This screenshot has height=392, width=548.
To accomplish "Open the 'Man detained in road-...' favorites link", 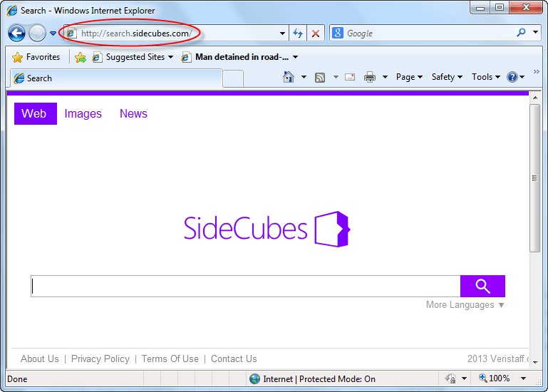I will click(x=236, y=57).
